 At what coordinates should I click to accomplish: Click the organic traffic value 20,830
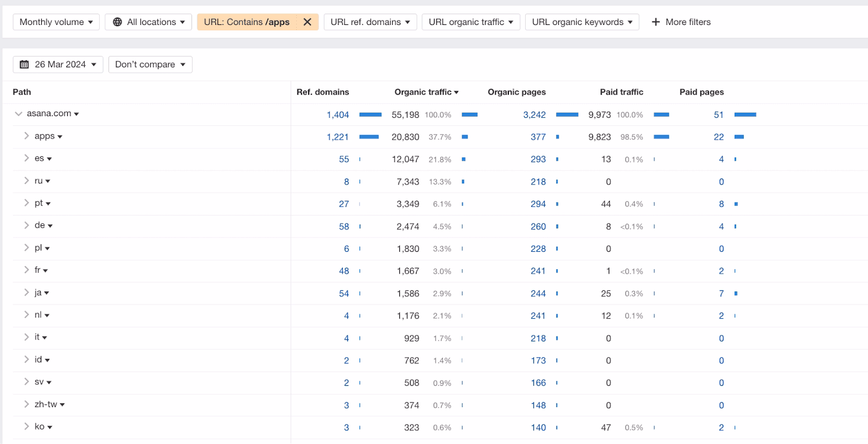[x=405, y=137]
